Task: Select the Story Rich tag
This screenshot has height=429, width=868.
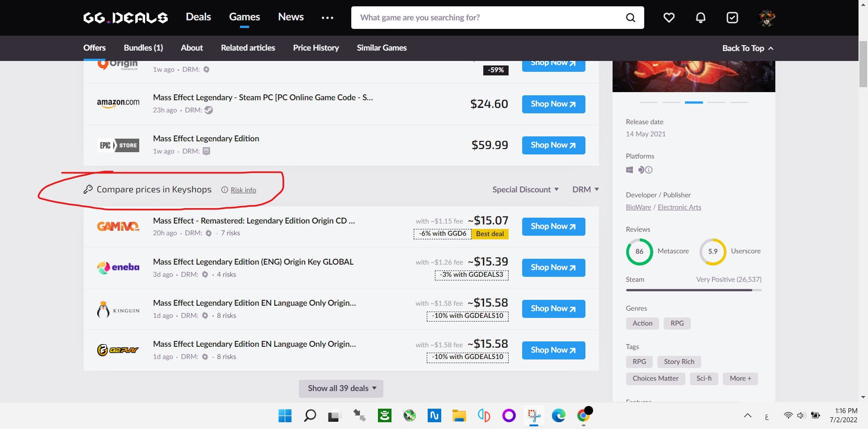Action: click(679, 362)
